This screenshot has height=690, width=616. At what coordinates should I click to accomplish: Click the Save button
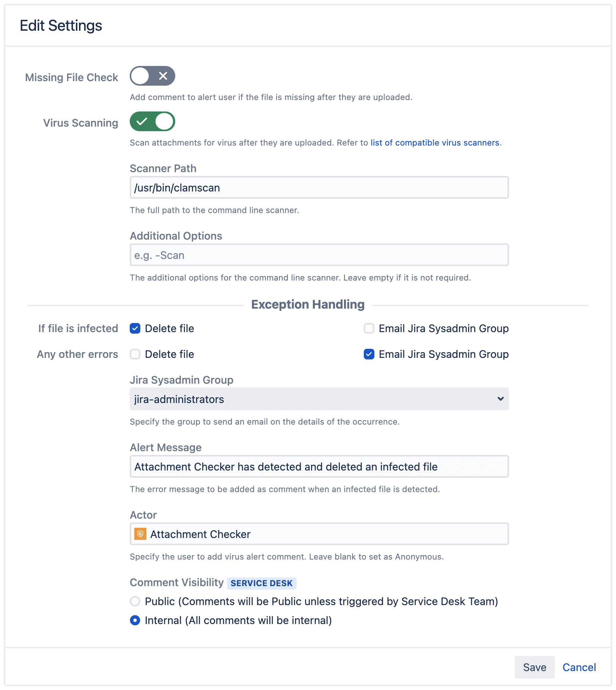point(534,667)
